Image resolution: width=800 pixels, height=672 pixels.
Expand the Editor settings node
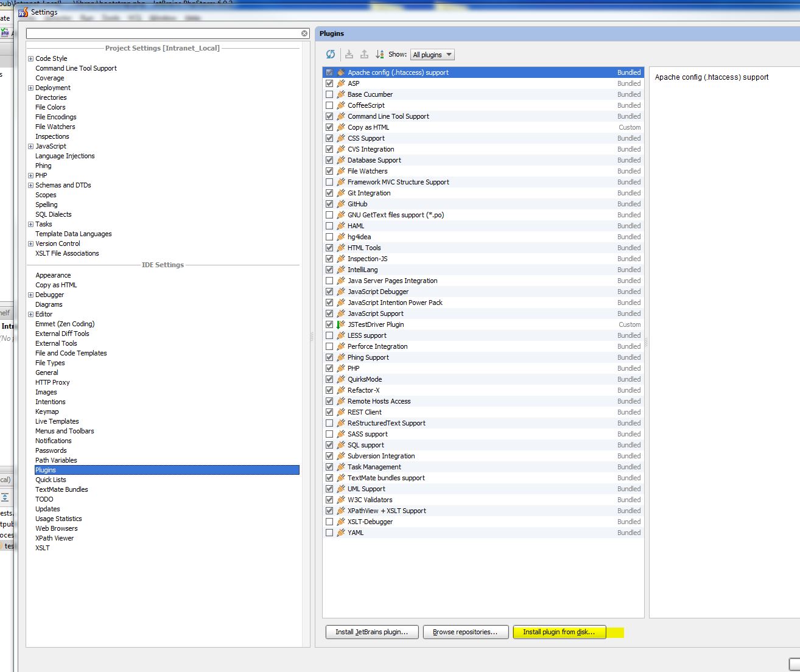coord(30,314)
